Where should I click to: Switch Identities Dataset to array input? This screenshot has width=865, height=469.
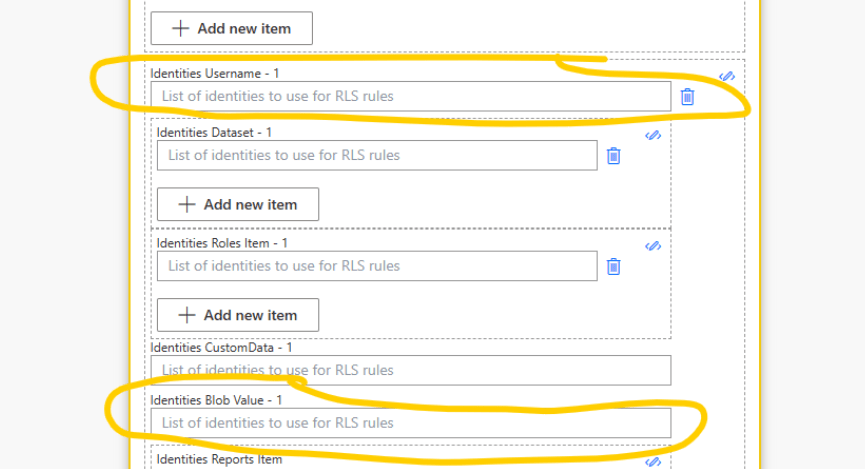point(653,135)
